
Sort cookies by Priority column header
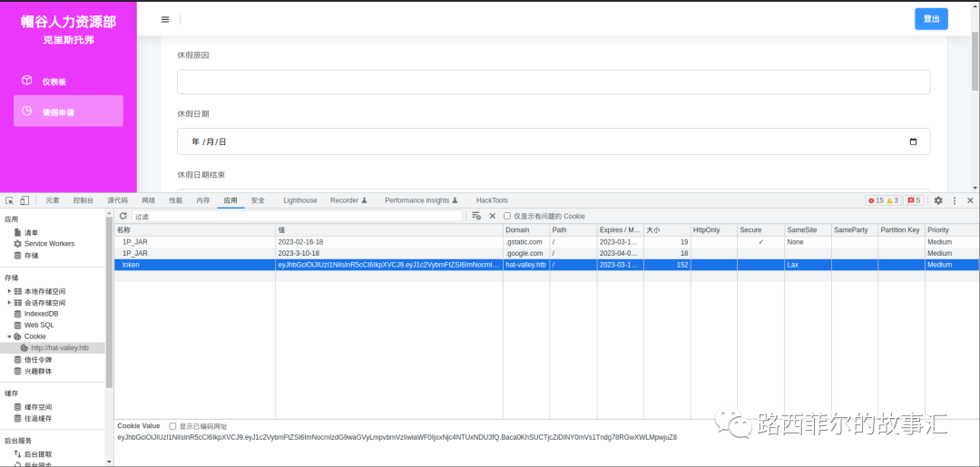coord(952,230)
